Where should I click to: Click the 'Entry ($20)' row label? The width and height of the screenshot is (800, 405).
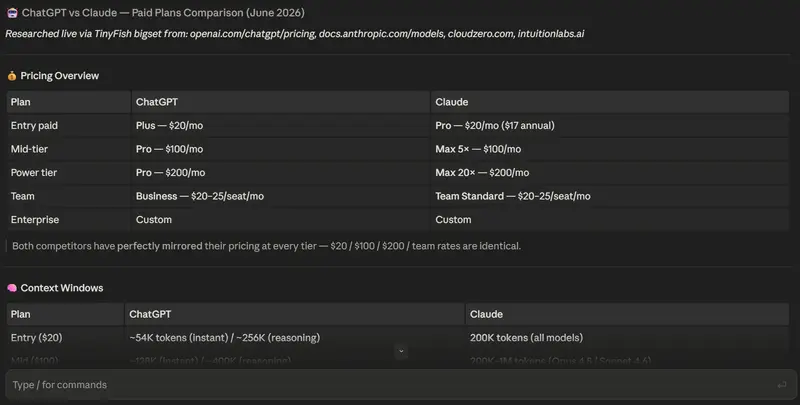point(36,338)
